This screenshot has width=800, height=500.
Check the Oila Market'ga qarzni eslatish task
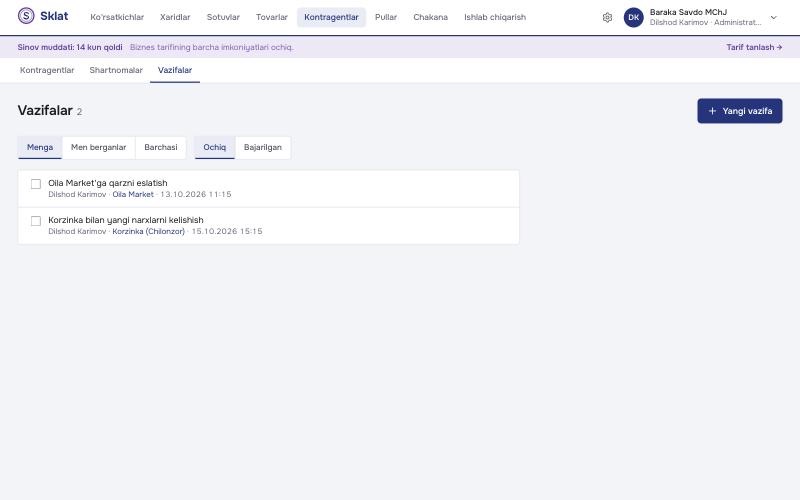click(x=36, y=184)
